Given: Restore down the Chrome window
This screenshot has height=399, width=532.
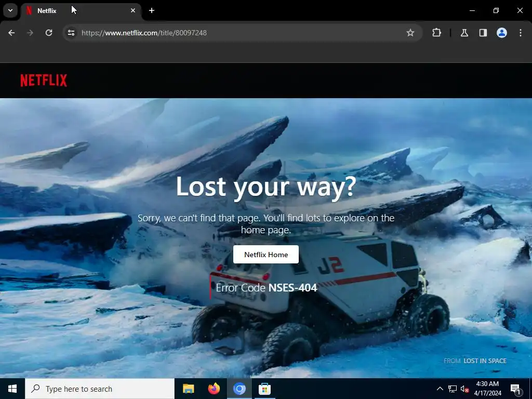Looking at the screenshot, I should [496, 10].
